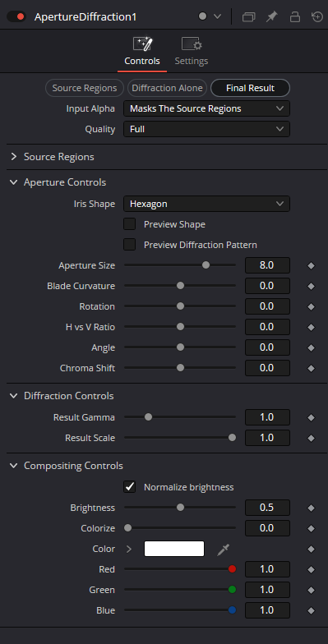The height and width of the screenshot is (644, 328).
Task: Select the Diffraction Alone output button
Action: pyautogui.click(x=168, y=88)
